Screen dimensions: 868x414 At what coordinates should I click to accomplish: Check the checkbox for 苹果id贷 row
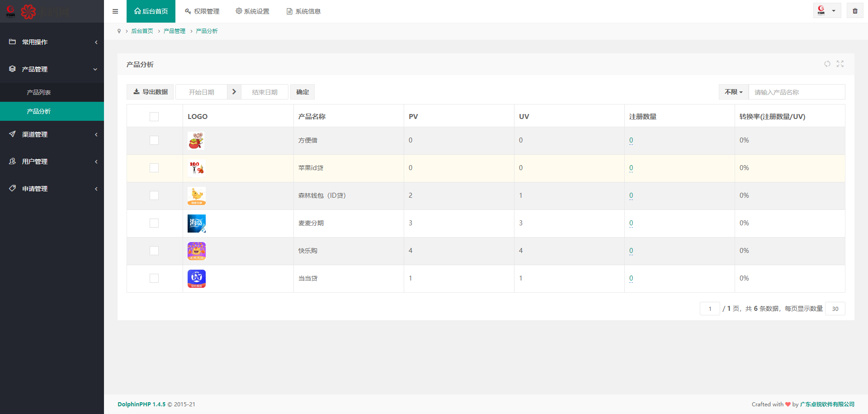[x=154, y=168]
